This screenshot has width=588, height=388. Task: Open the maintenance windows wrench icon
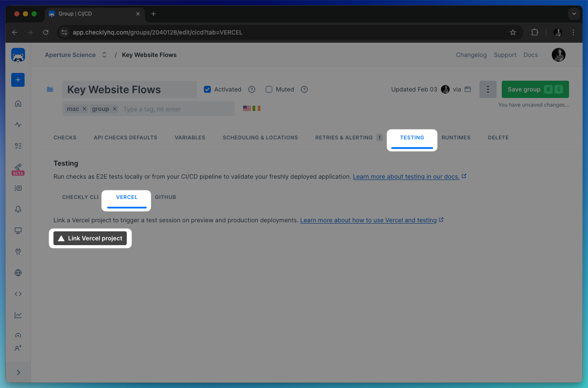pyautogui.click(x=18, y=252)
